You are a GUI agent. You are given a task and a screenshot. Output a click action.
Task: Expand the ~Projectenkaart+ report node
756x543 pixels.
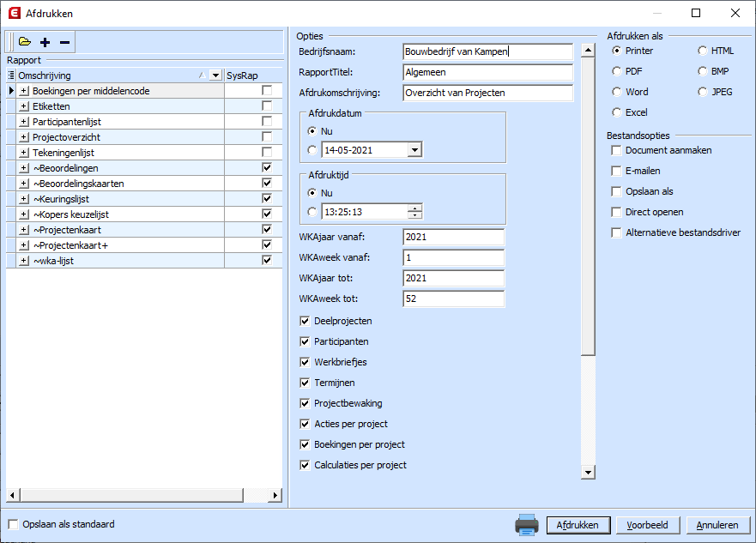tap(24, 244)
